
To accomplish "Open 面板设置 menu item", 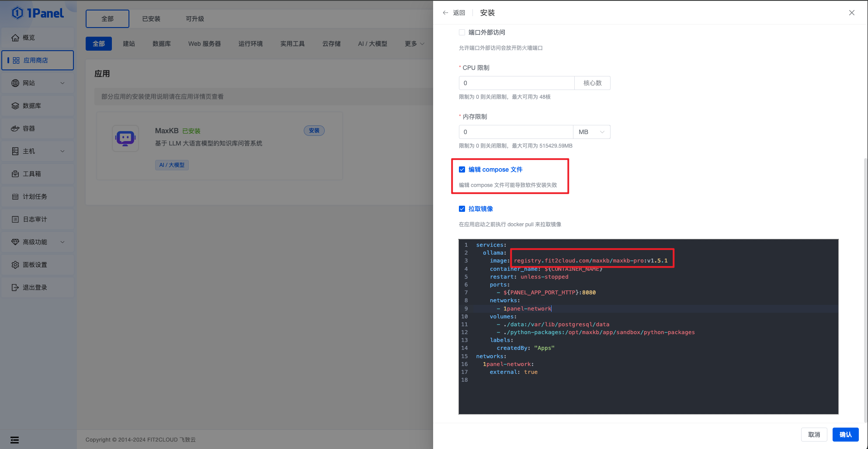I will pos(38,265).
